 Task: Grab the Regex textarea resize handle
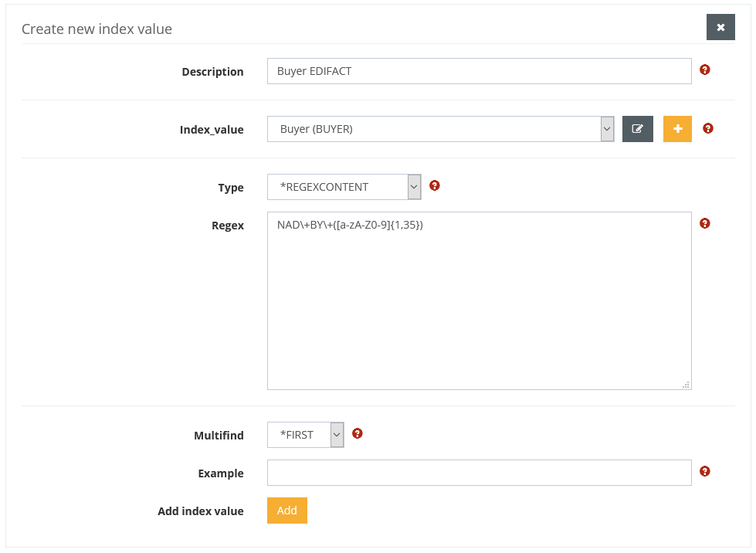tap(686, 384)
